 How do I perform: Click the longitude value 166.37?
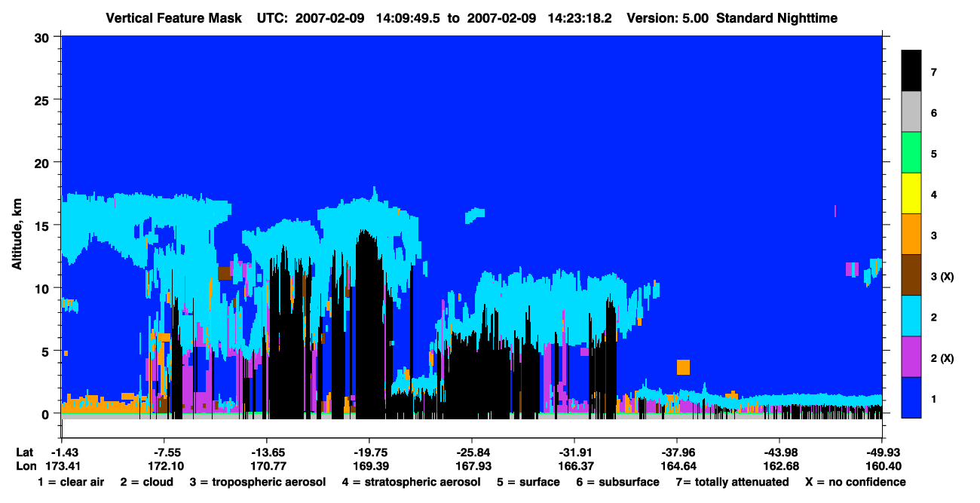(574, 466)
